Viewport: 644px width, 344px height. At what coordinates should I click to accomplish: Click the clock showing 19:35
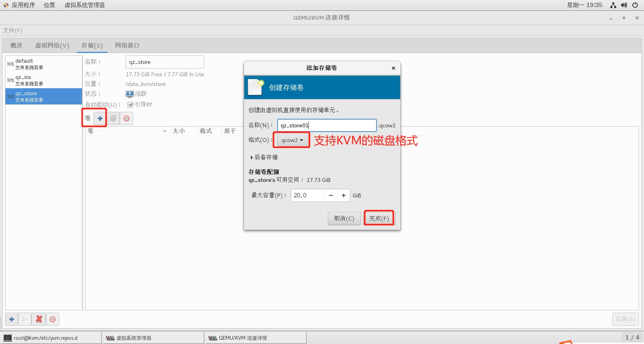point(584,5)
